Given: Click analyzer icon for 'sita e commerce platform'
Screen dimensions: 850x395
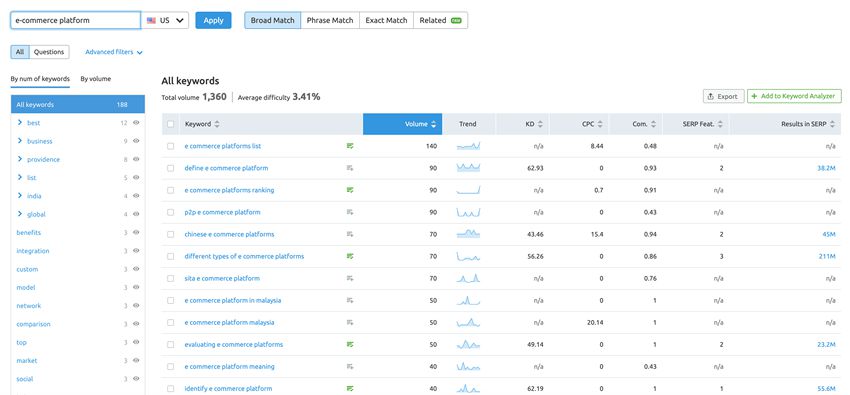Looking at the screenshot, I should (x=350, y=278).
